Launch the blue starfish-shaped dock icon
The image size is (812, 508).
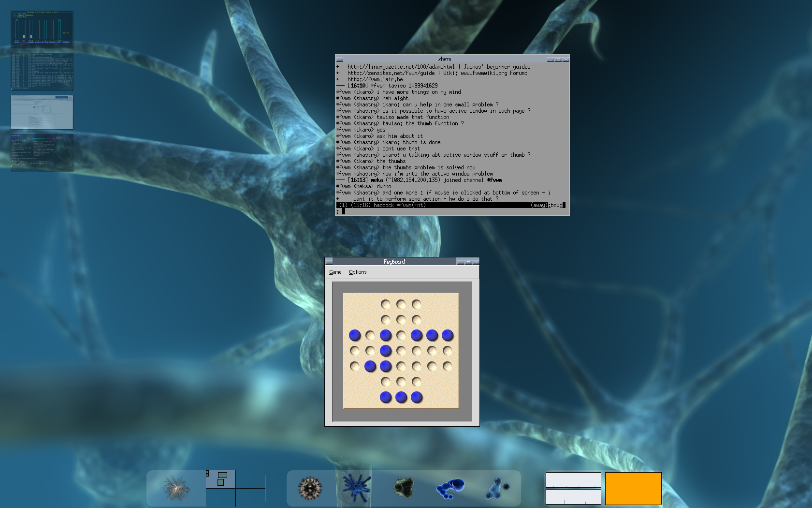tap(357, 488)
